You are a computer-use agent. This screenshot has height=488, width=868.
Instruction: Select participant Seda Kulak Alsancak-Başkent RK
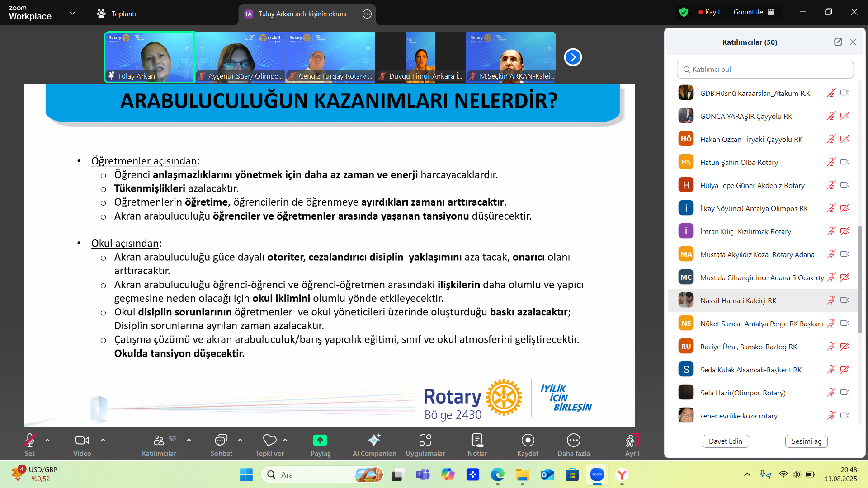point(763,370)
